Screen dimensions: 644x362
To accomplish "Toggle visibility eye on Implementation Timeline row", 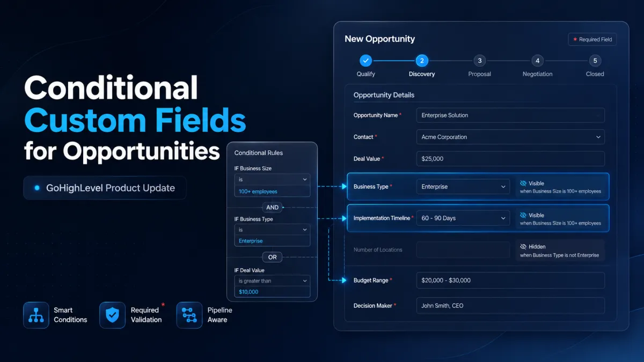I will [x=523, y=215].
